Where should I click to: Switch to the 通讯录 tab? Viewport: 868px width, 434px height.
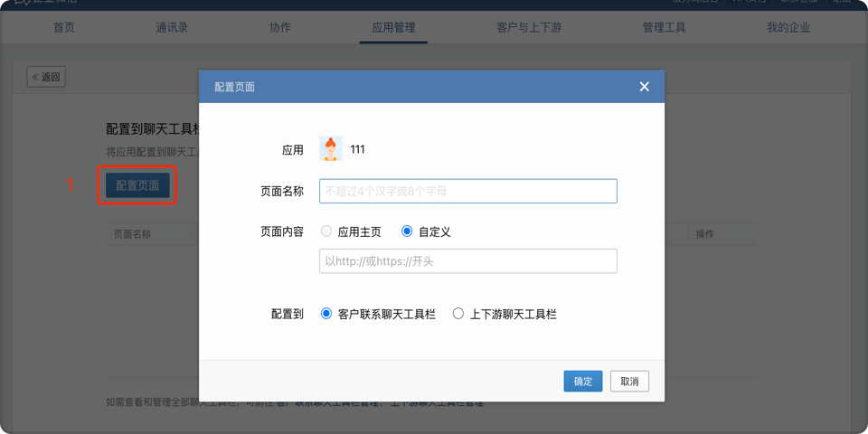pos(172,27)
